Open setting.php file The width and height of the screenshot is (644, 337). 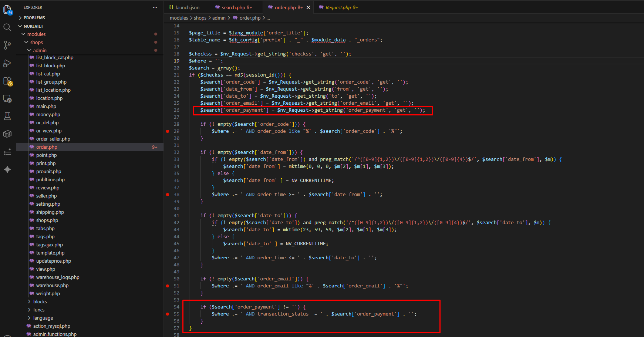[x=48, y=204]
